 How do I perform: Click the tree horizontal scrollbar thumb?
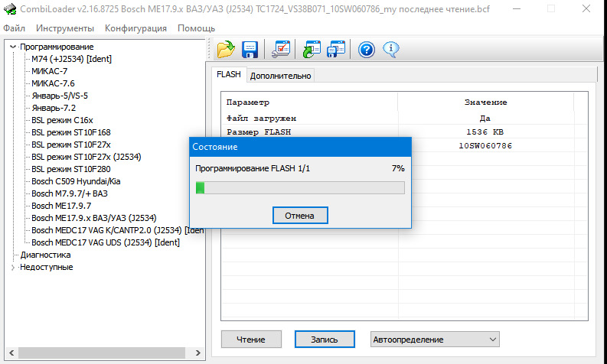pos(102,353)
